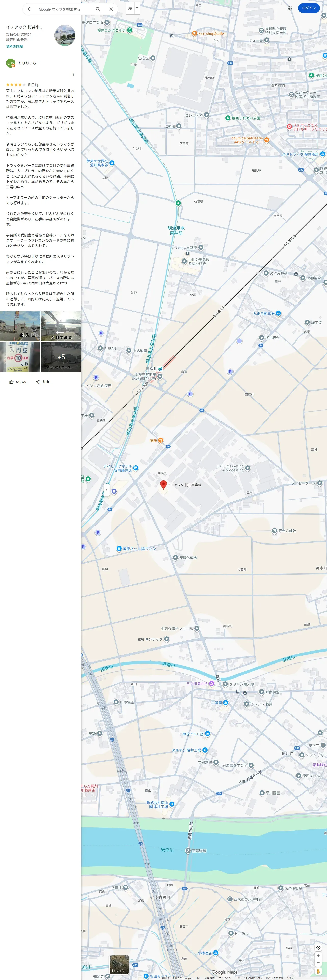Show your current location
Image resolution: width=327 pixels, height=980 pixels.
(318, 948)
